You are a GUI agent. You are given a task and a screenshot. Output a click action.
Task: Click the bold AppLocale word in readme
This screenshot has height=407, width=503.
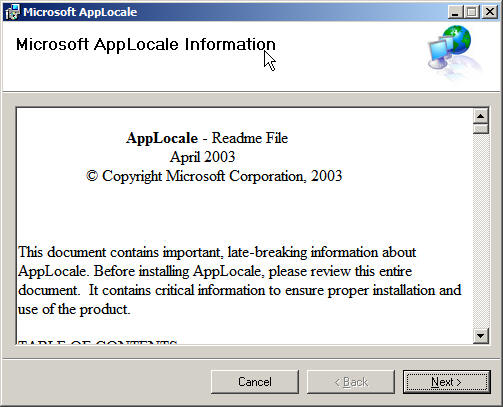pos(162,138)
